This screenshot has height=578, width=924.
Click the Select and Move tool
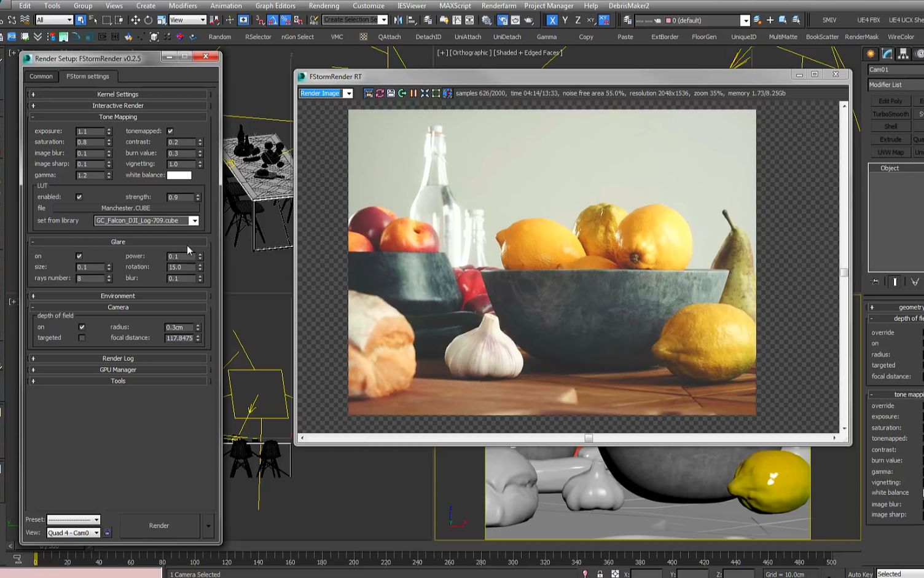[135, 20]
